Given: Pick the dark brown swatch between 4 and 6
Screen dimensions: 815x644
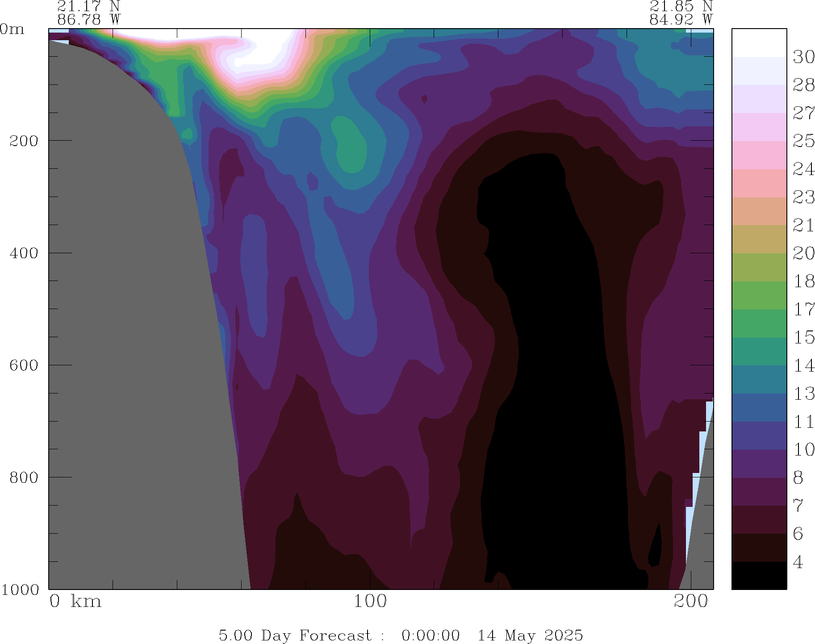Looking at the screenshot, I should pos(759,548).
